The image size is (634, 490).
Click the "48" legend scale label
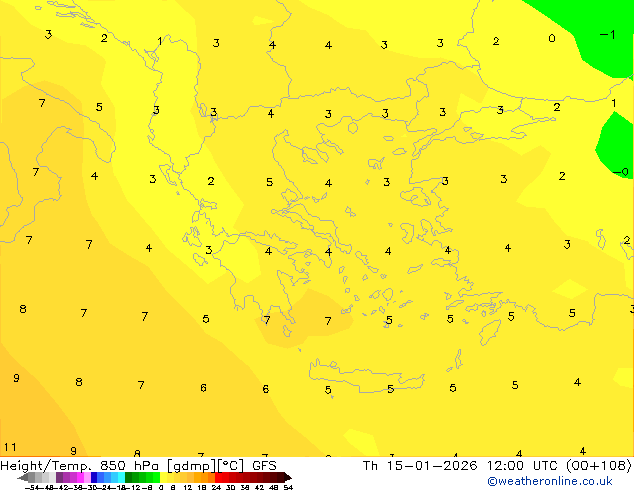(274, 488)
